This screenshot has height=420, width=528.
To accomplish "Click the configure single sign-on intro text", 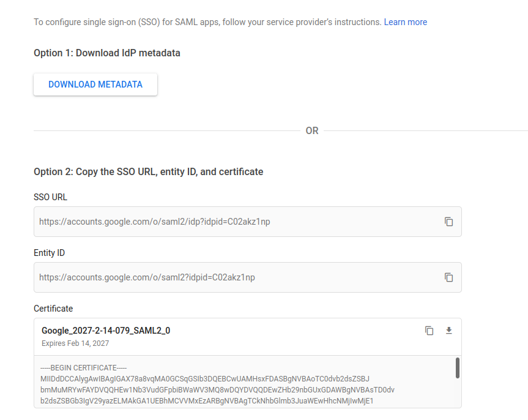I will click(207, 22).
